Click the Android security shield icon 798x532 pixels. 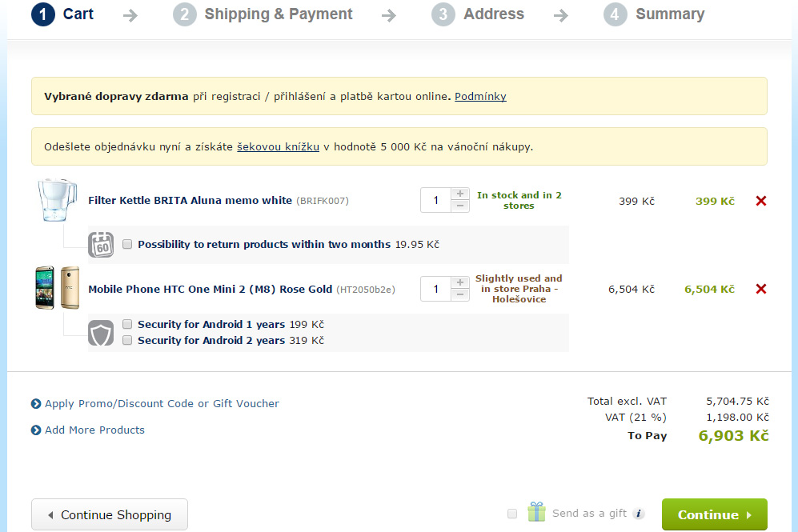tap(101, 333)
